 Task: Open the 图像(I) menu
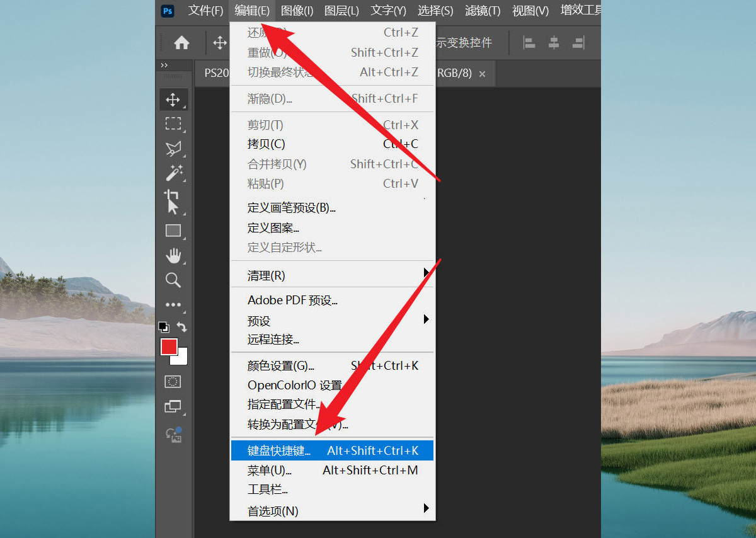coord(297,11)
